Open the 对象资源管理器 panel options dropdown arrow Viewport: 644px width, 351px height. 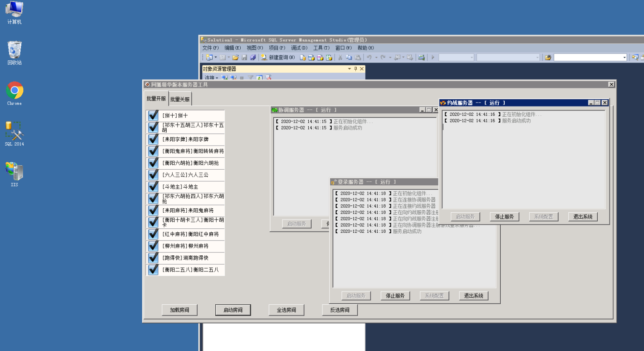pos(349,69)
